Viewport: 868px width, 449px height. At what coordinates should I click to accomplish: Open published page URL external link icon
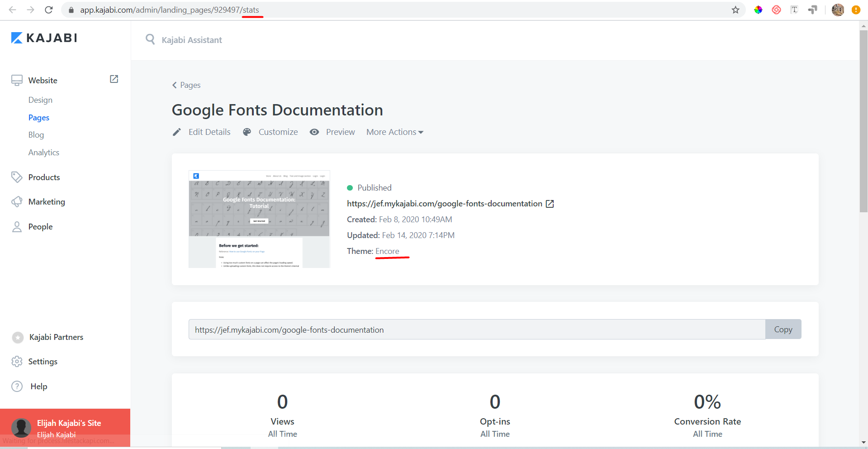(550, 204)
